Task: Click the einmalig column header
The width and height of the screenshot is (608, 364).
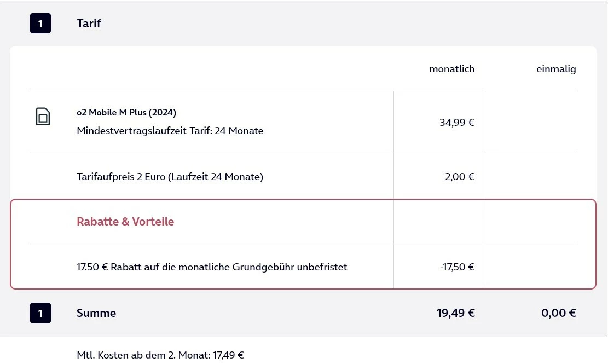Action: (556, 69)
